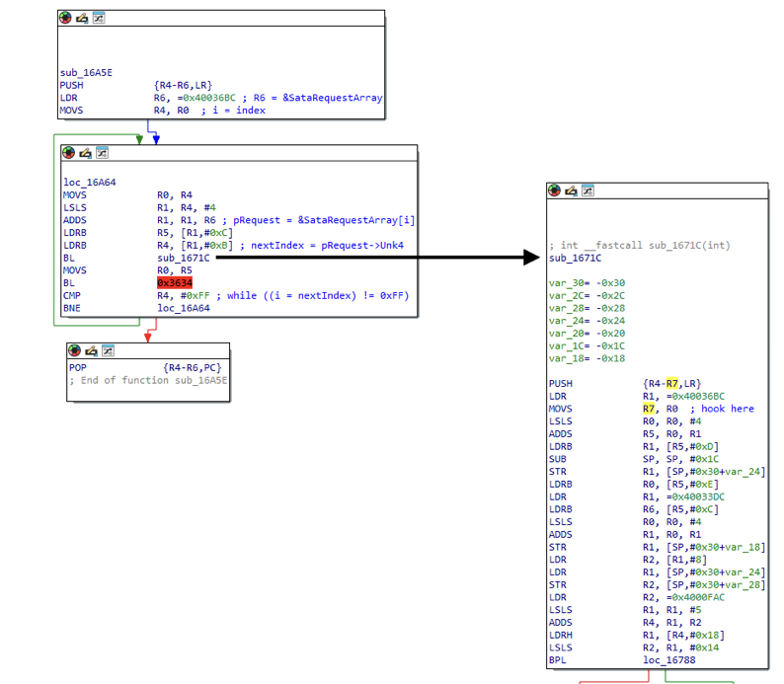The image size is (784, 684).
Task: Click the LSLS R1, R1, #5 instruction
Action: point(625,610)
